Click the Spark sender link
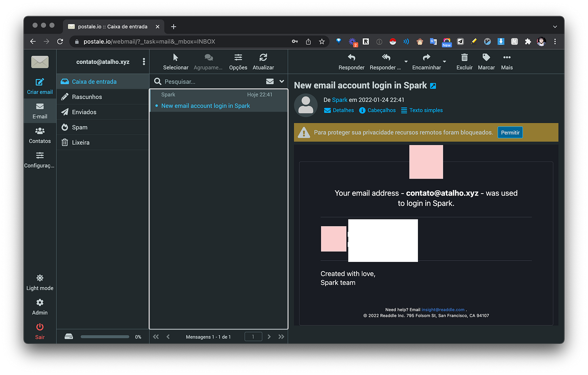The height and width of the screenshot is (375, 588). [340, 100]
